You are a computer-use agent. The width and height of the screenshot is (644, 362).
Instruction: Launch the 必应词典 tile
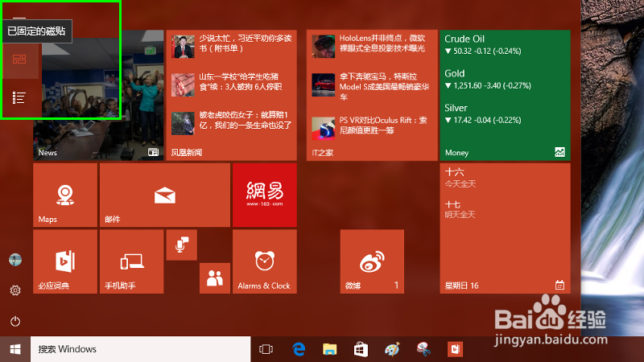pyautogui.click(x=65, y=261)
